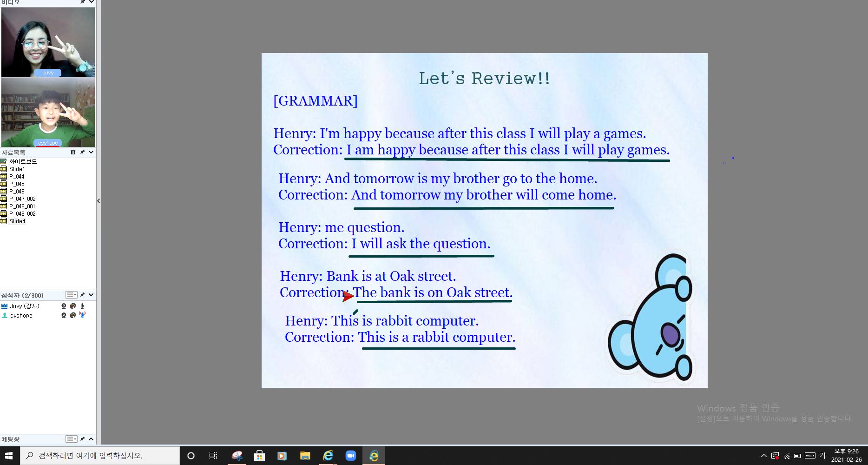
Task: Open Snipping Tool from the taskbar
Action: 237,456
